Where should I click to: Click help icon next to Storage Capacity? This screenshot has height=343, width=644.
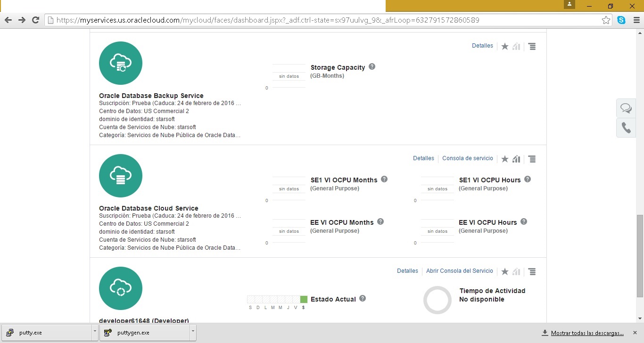tap(372, 67)
